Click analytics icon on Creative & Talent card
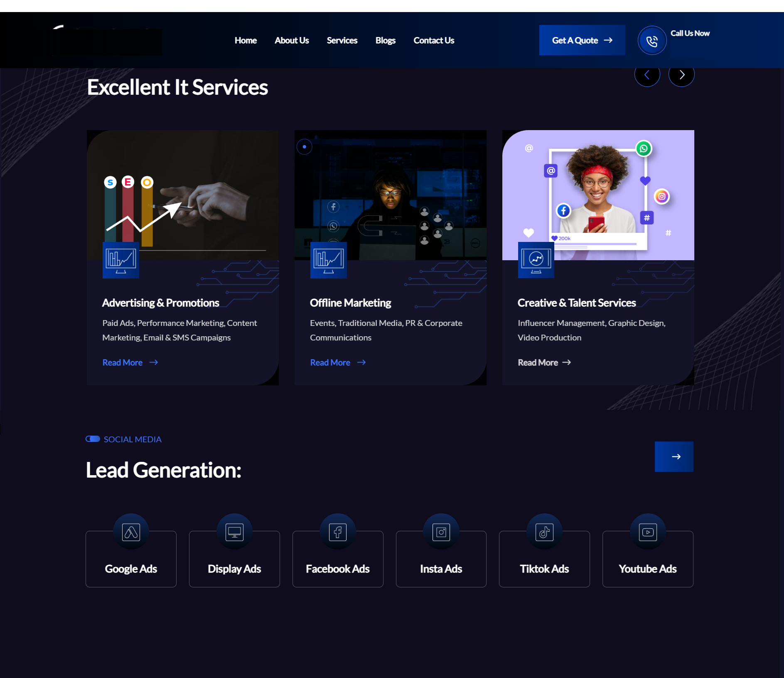The image size is (784, 678). click(x=536, y=260)
